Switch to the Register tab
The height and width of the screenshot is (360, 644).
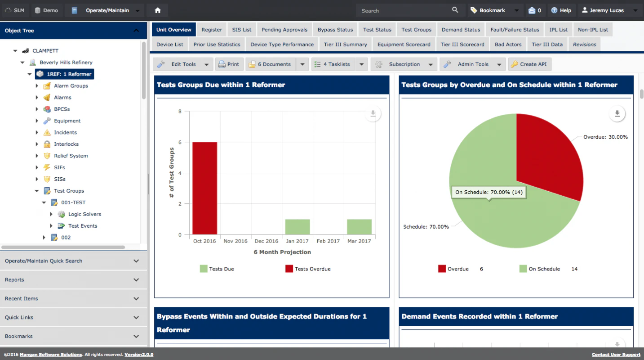211,29
